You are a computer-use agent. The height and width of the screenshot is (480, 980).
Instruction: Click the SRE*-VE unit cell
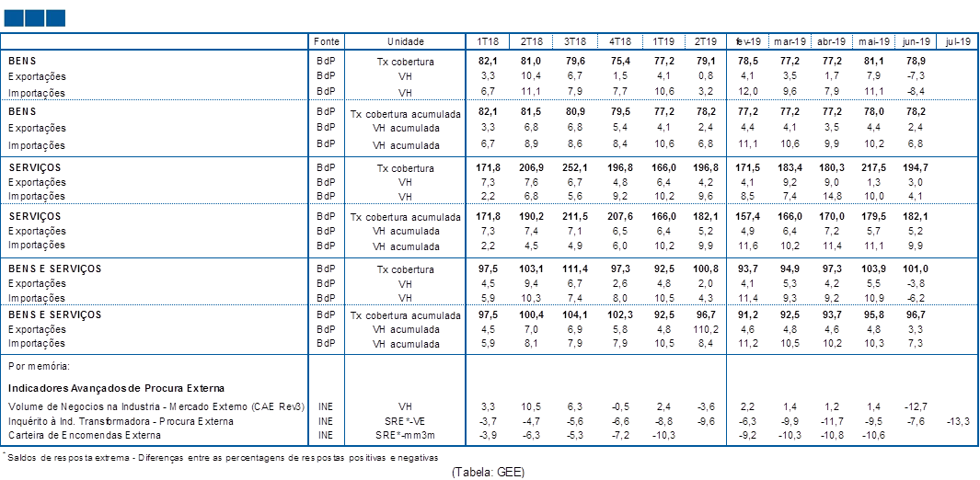tap(405, 421)
